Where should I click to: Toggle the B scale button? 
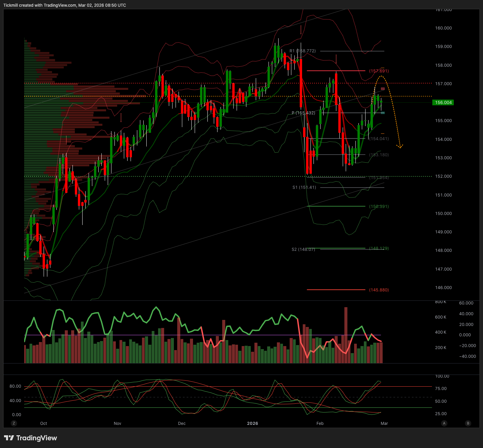point(468,423)
